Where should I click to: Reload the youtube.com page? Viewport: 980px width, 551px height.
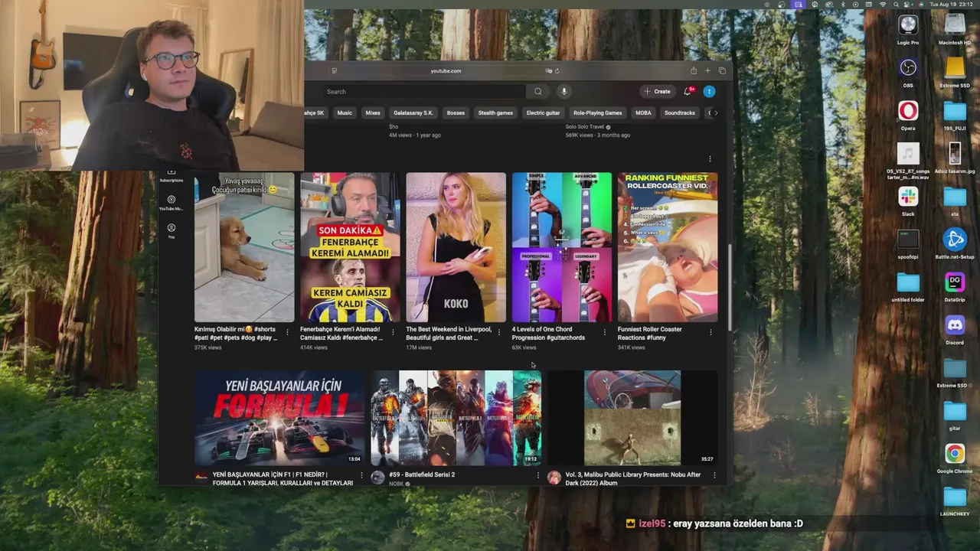click(557, 70)
